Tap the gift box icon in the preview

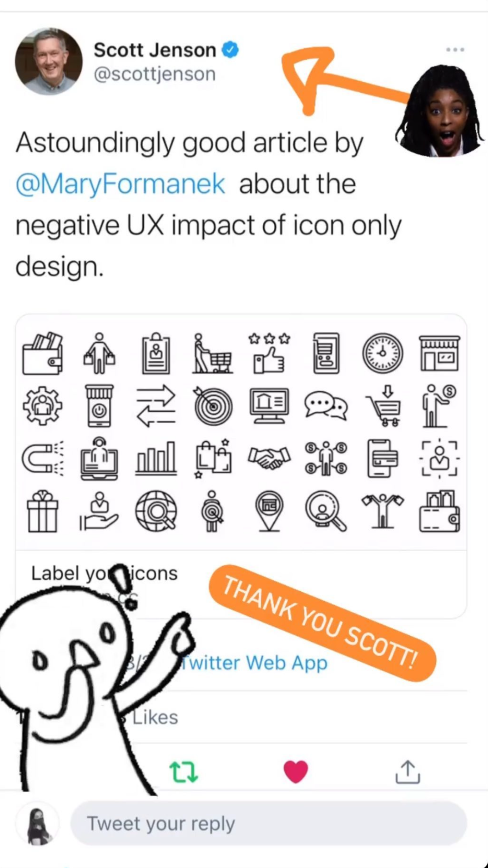coord(42,511)
